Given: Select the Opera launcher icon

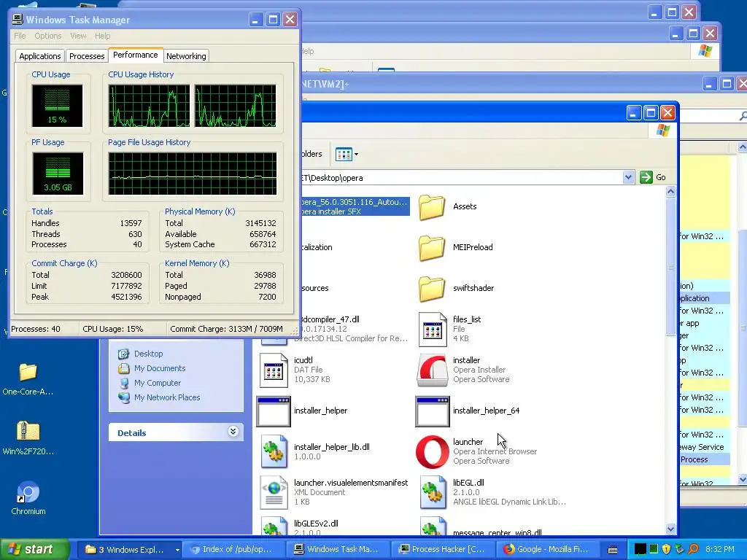Looking at the screenshot, I should point(432,452).
